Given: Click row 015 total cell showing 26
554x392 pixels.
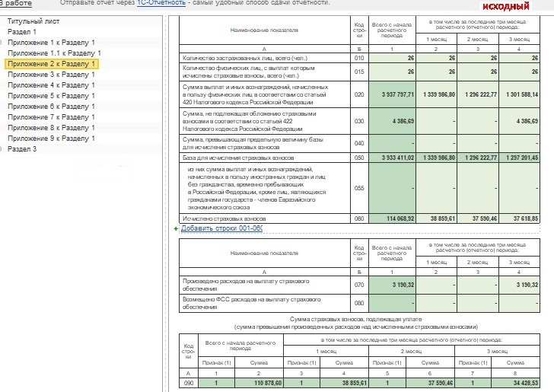Looking at the screenshot, I should pyautogui.click(x=392, y=72).
